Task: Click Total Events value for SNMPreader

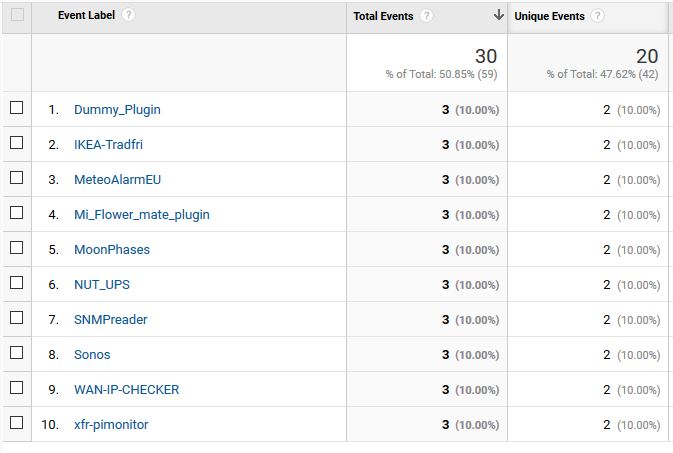Action: tap(446, 319)
